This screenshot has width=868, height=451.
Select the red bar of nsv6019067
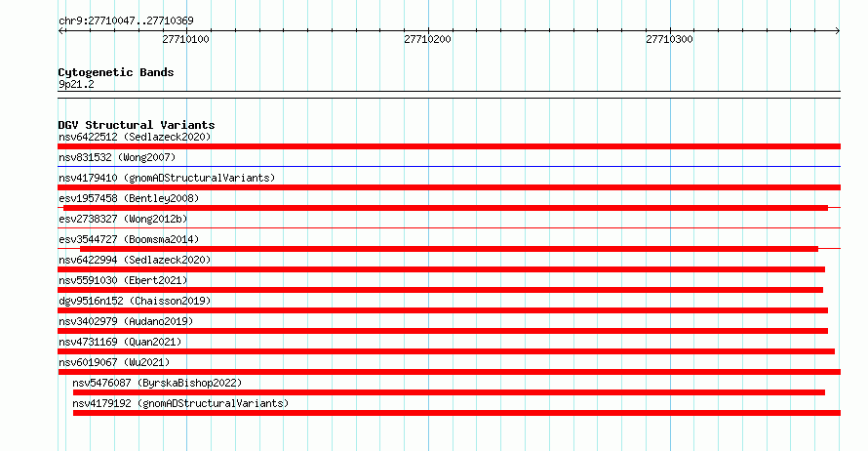pyautogui.click(x=449, y=372)
